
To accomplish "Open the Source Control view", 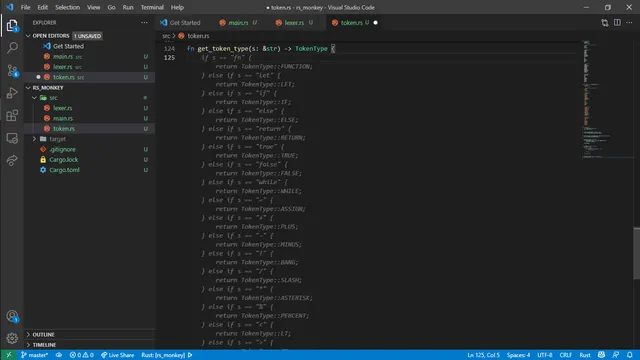I will pyautogui.click(x=12, y=70).
